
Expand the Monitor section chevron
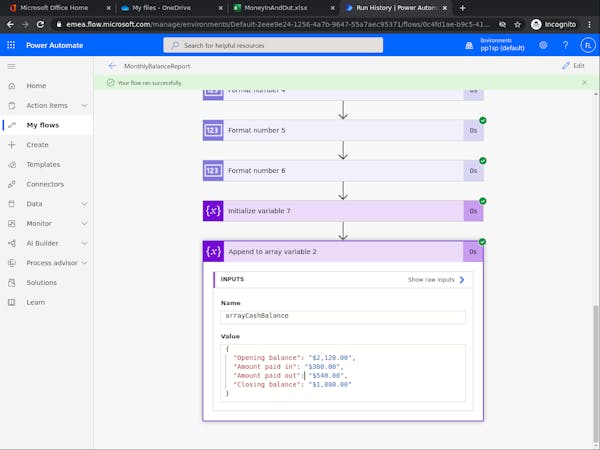pyautogui.click(x=84, y=223)
